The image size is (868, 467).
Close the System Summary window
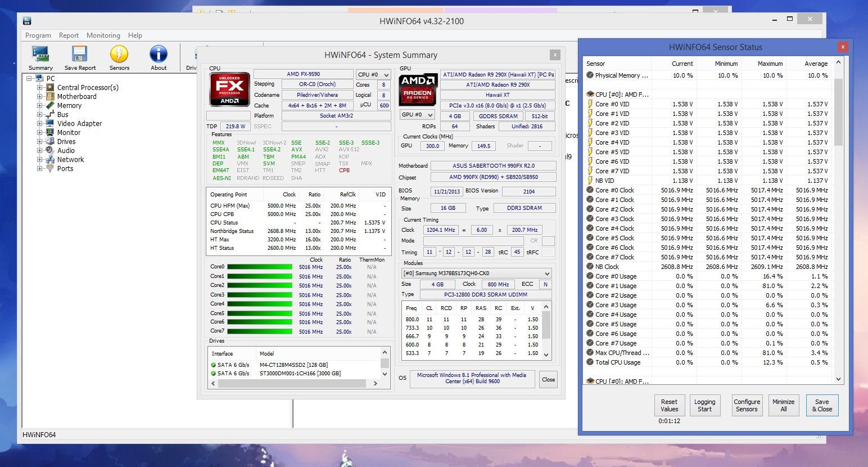click(x=555, y=55)
